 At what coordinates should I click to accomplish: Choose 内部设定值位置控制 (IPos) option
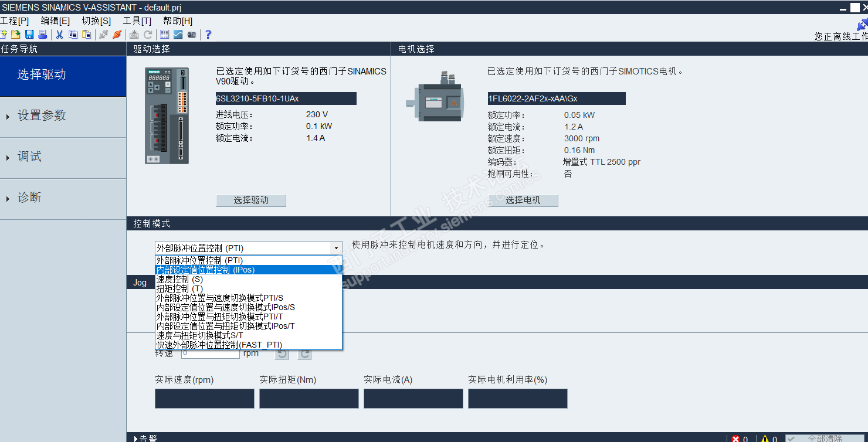[249, 270]
